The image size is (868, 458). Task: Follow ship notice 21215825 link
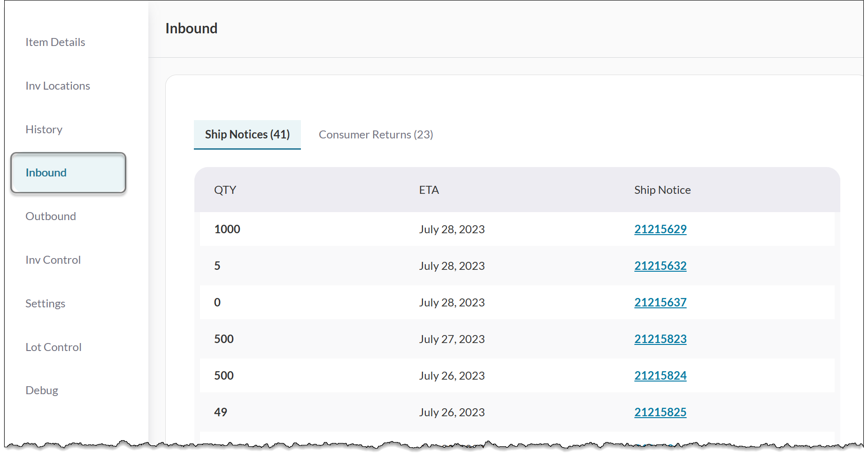click(660, 412)
